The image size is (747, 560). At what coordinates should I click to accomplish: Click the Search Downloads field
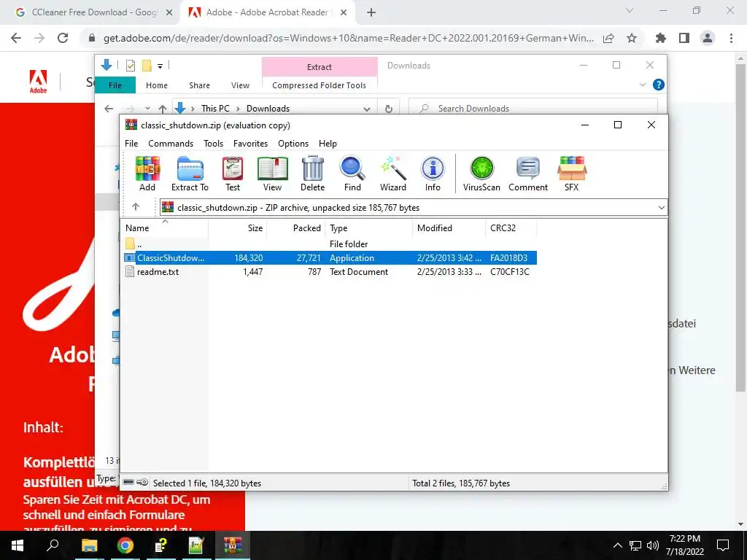click(x=533, y=109)
